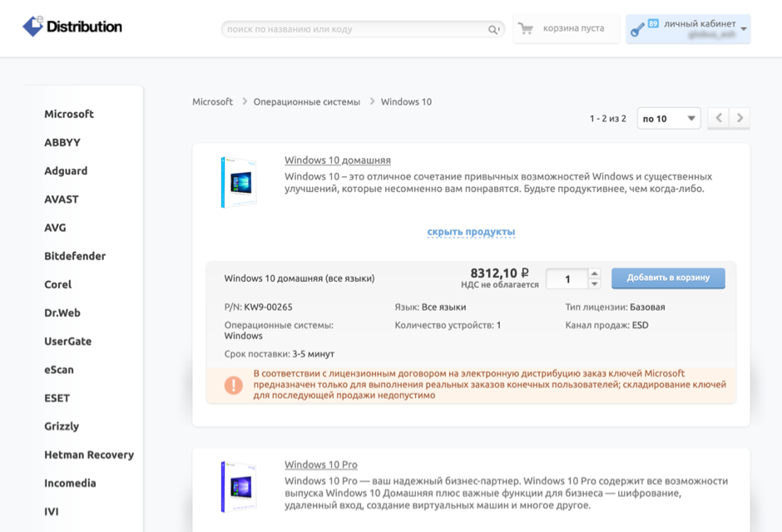The image size is (782, 532).
Task: Click 'НДС не облагается' text
Action: point(500,285)
